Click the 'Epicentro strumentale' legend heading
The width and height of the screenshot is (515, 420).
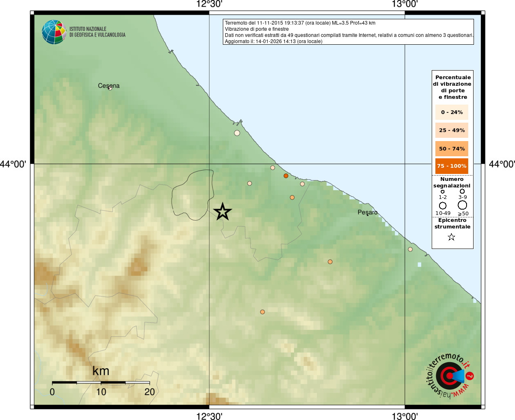click(452, 224)
